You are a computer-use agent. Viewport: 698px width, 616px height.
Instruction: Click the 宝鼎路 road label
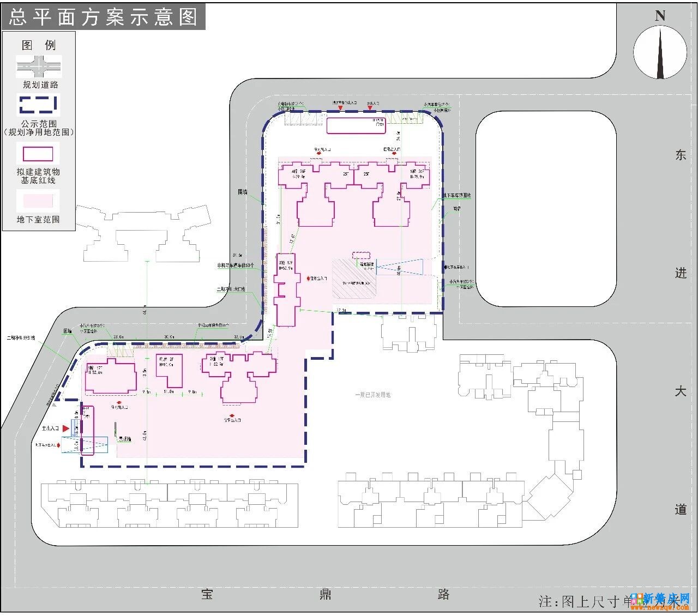[325, 594]
